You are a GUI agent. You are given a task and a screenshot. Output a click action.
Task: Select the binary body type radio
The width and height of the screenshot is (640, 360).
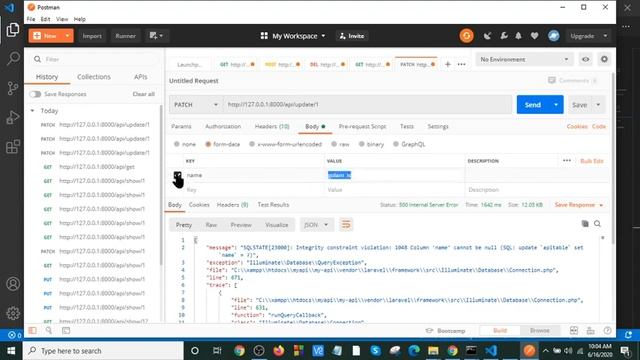pyautogui.click(x=361, y=144)
